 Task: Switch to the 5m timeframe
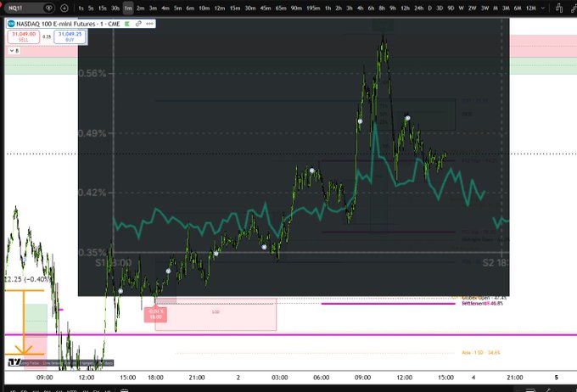click(x=177, y=8)
